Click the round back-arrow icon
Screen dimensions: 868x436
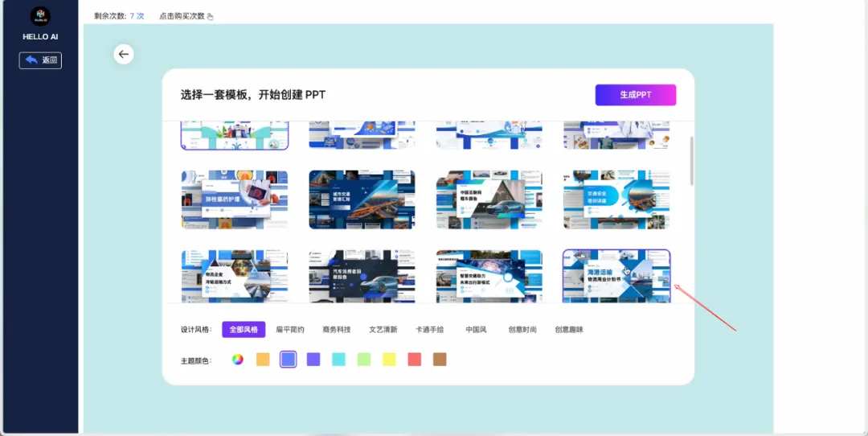pyautogui.click(x=124, y=54)
